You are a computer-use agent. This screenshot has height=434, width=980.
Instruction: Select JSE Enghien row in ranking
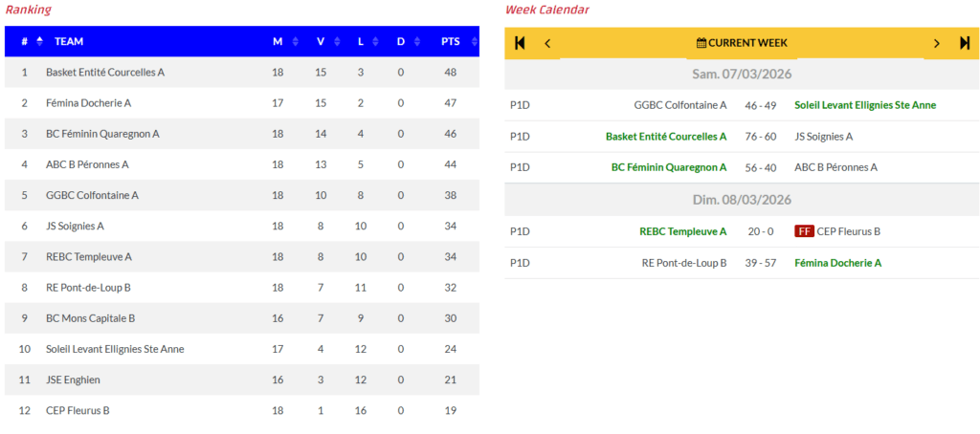click(x=73, y=380)
